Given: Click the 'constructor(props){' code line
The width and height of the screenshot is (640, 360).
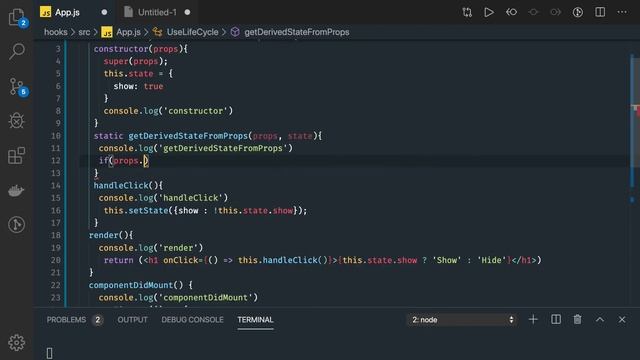Looking at the screenshot, I should [x=141, y=49].
